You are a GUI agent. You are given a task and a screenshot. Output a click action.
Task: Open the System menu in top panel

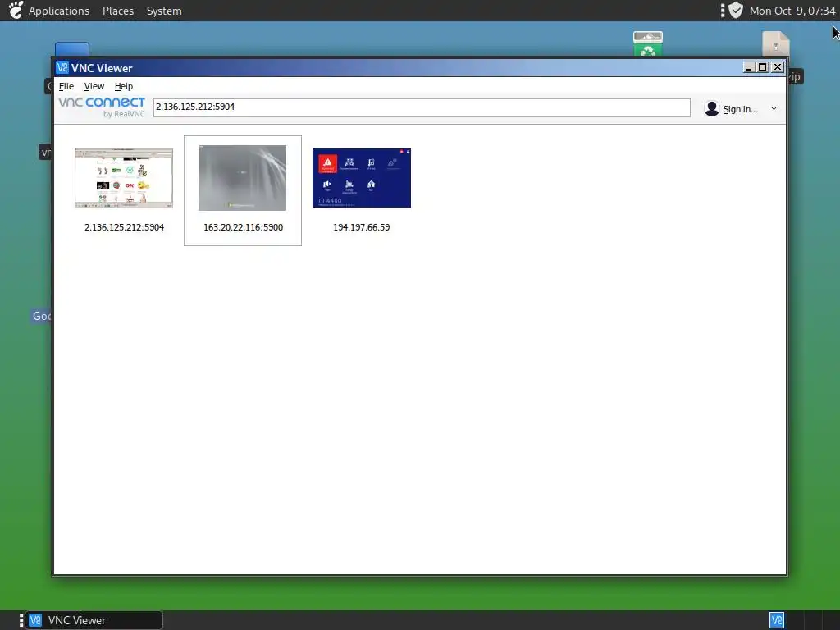click(164, 11)
